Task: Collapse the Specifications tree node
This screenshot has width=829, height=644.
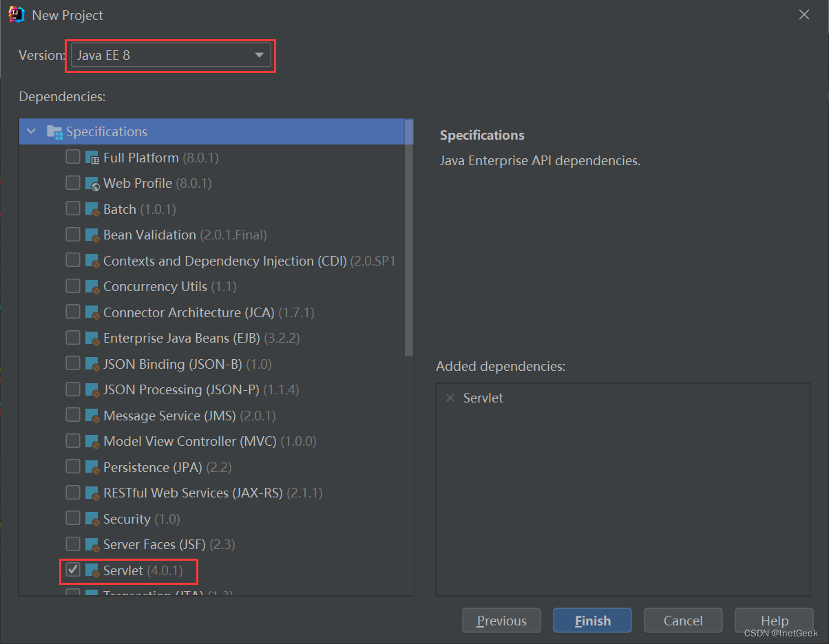Action: tap(31, 131)
